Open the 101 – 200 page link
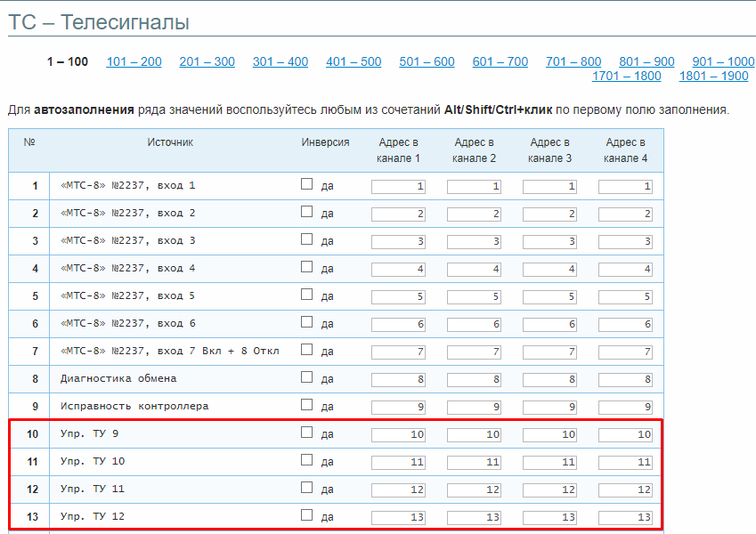 [134, 61]
